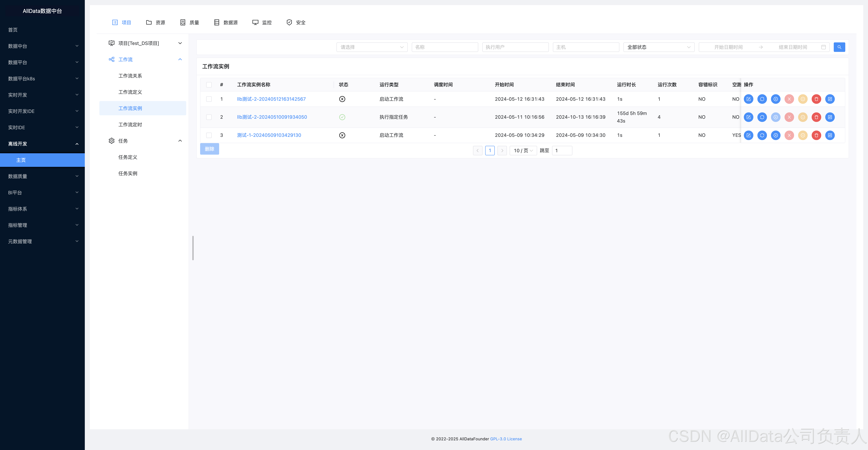Check the checkbox for row 1

pyautogui.click(x=209, y=99)
